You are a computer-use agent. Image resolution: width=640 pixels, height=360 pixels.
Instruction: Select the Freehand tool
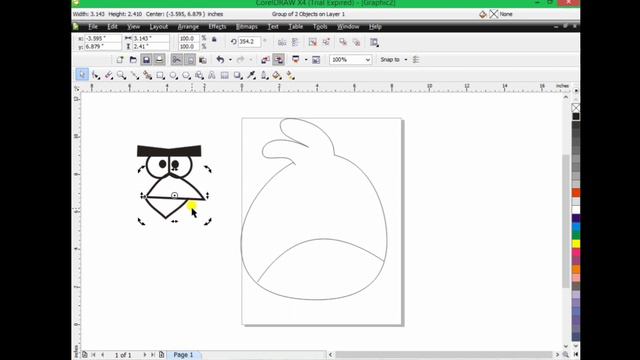click(134, 75)
